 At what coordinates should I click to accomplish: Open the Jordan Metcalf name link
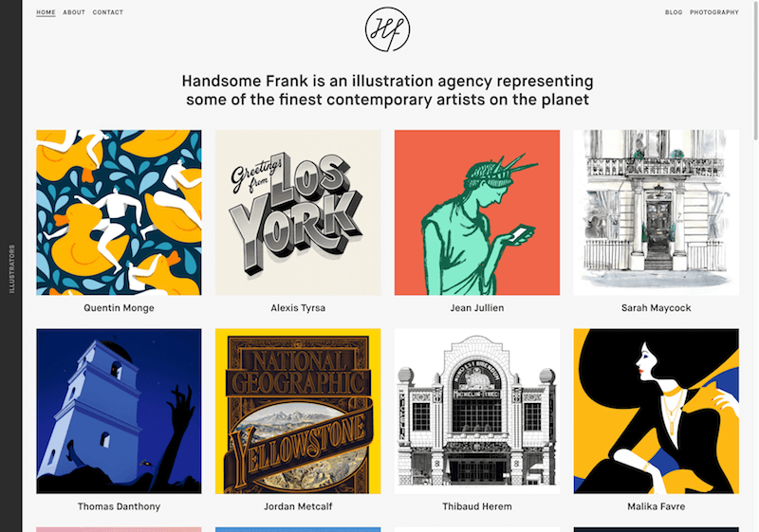click(x=298, y=506)
